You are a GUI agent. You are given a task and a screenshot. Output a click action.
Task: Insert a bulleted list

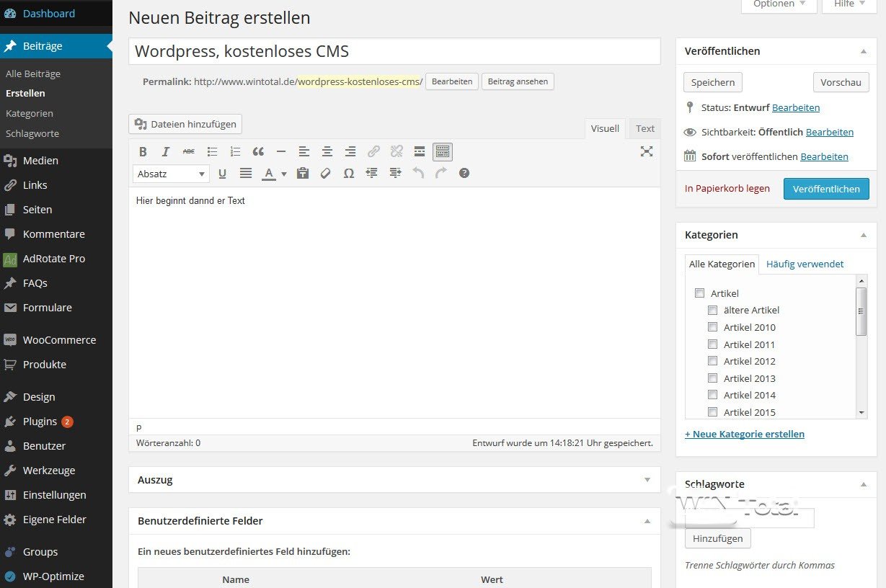coord(212,151)
